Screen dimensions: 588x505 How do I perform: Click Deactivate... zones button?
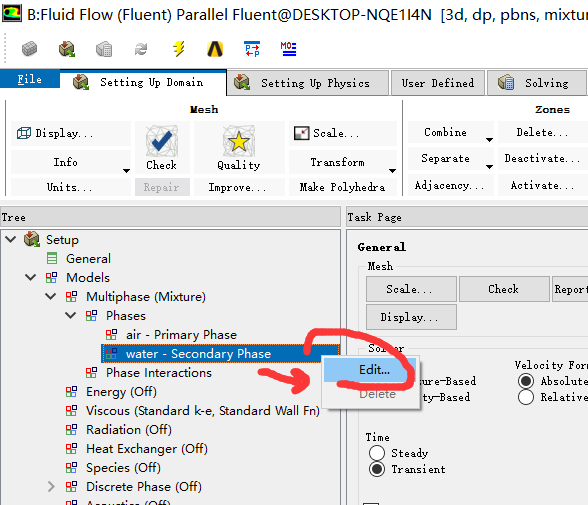(542, 158)
